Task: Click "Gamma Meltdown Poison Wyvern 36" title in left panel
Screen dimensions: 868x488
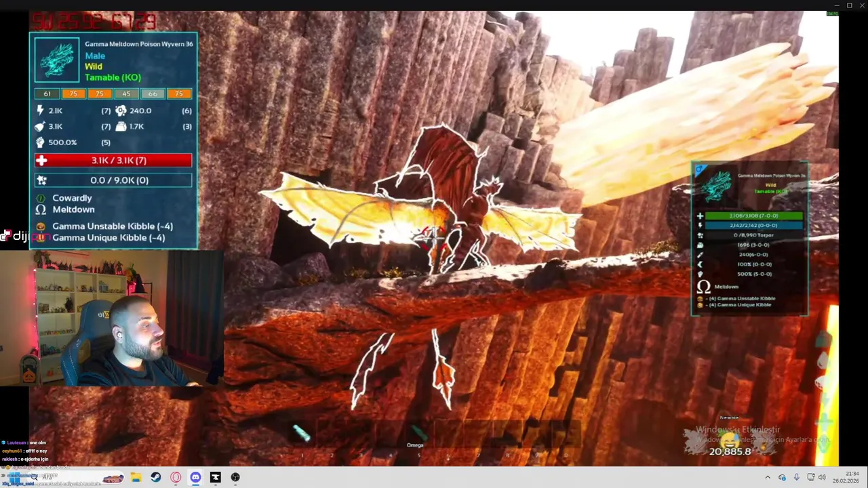Action: pyautogui.click(x=139, y=44)
